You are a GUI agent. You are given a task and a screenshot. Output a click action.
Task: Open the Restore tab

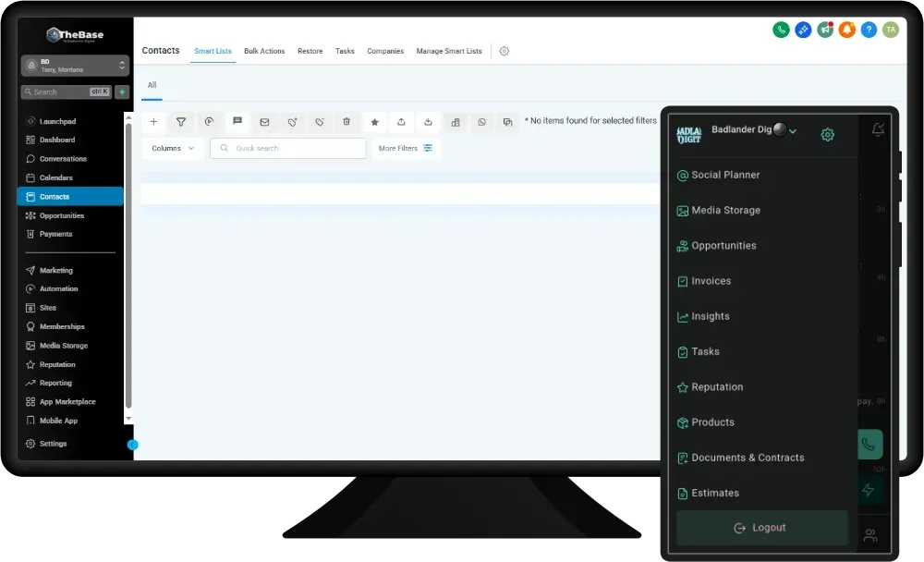point(310,52)
